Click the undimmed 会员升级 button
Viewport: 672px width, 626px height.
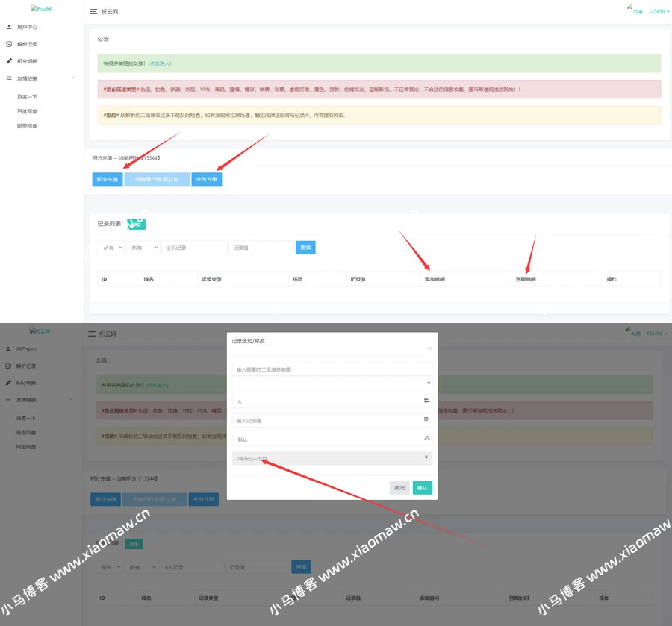tap(206, 180)
